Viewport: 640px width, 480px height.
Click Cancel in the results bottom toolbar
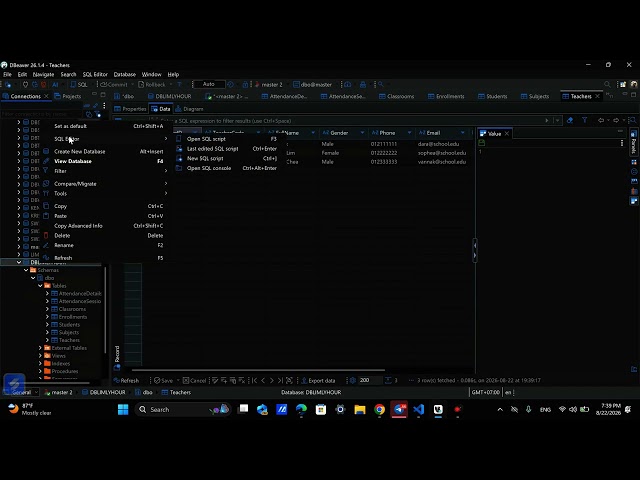tap(194, 380)
